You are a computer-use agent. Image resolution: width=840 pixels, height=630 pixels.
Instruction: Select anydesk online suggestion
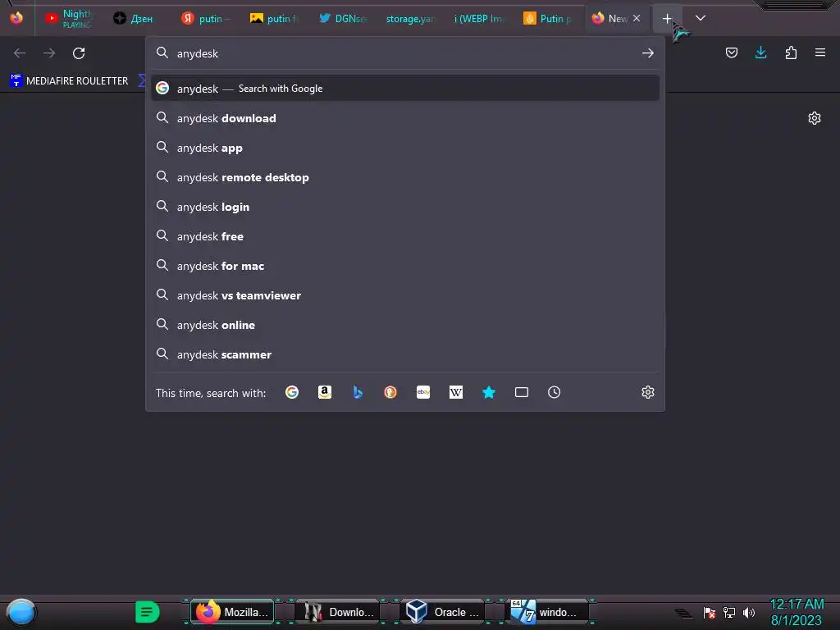click(x=405, y=325)
